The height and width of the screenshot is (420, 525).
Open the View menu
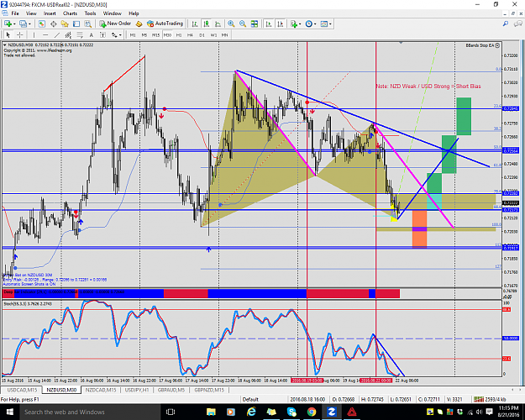point(31,13)
